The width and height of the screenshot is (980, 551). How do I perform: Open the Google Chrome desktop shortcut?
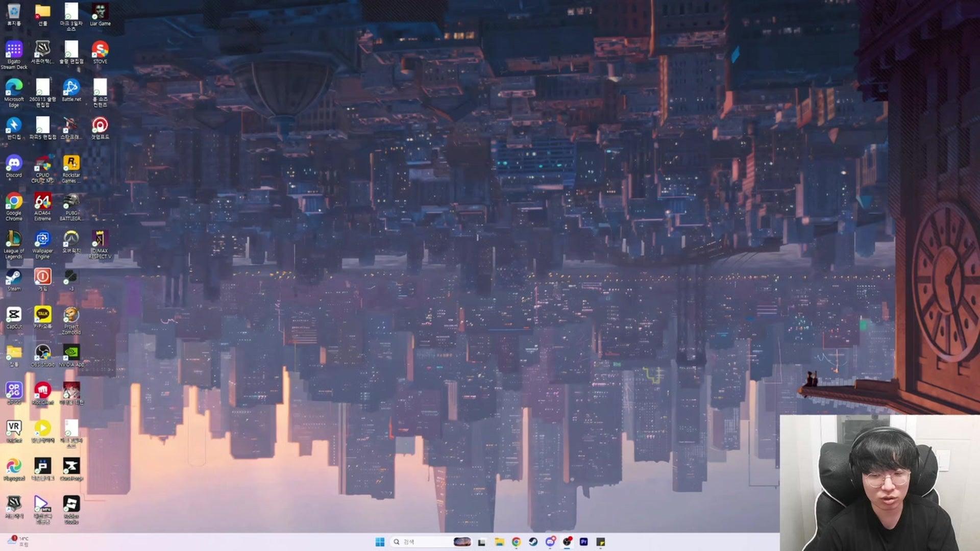(14, 202)
